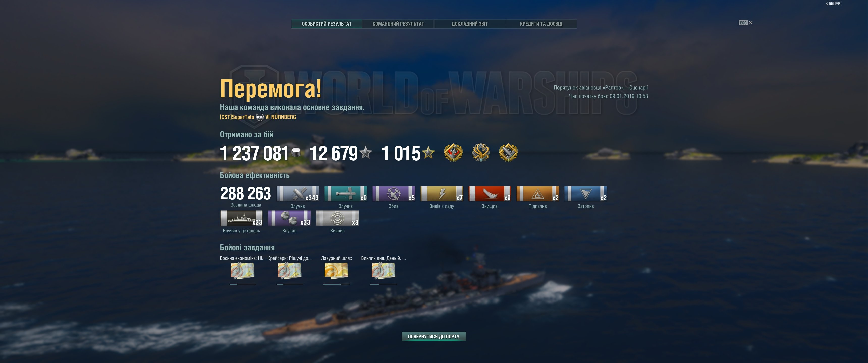
Task: Open the Кредити та досвід tab
Action: [541, 24]
